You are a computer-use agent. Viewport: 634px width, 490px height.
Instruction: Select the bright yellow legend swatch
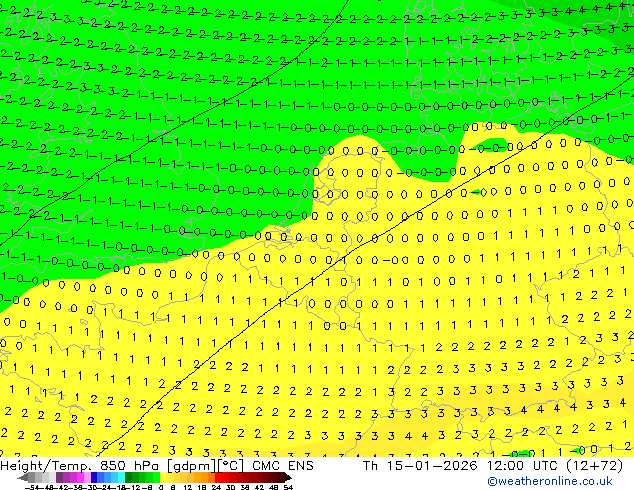click(x=163, y=477)
